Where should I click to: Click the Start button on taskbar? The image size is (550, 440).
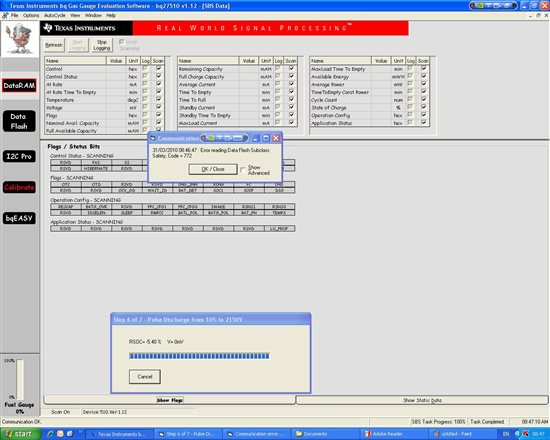pyautogui.click(x=20, y=434)
